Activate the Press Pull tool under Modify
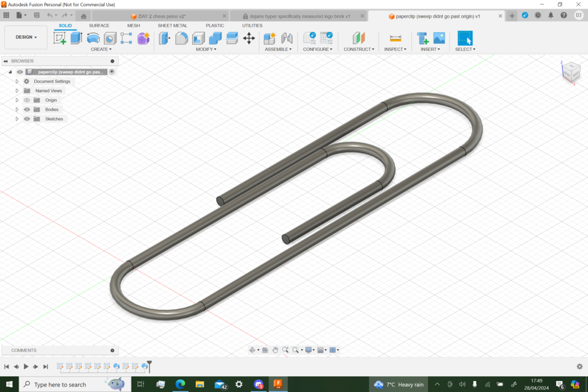The image size is (588, 392). click(163, 37)
